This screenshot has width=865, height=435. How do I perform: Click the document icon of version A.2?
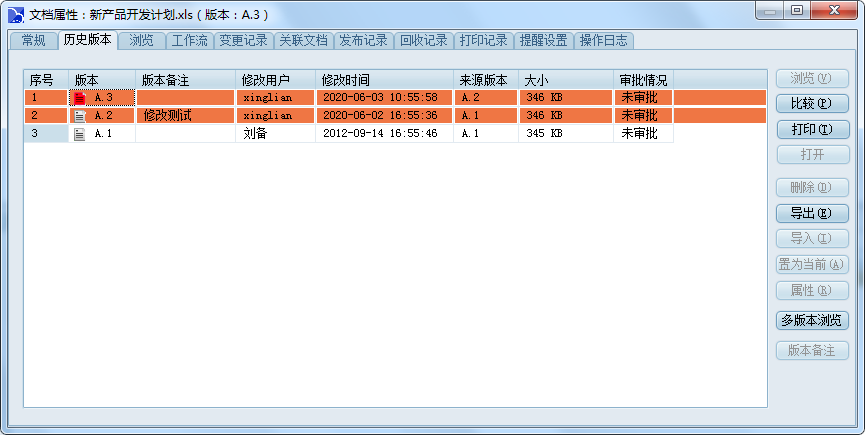79,116
